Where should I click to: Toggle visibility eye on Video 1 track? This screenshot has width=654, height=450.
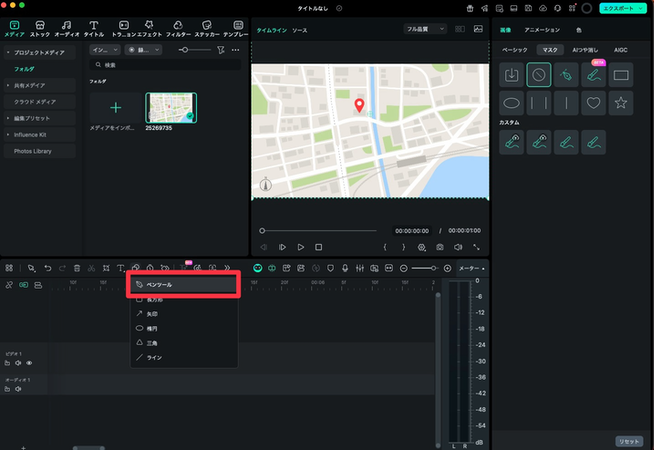point(29,363)
